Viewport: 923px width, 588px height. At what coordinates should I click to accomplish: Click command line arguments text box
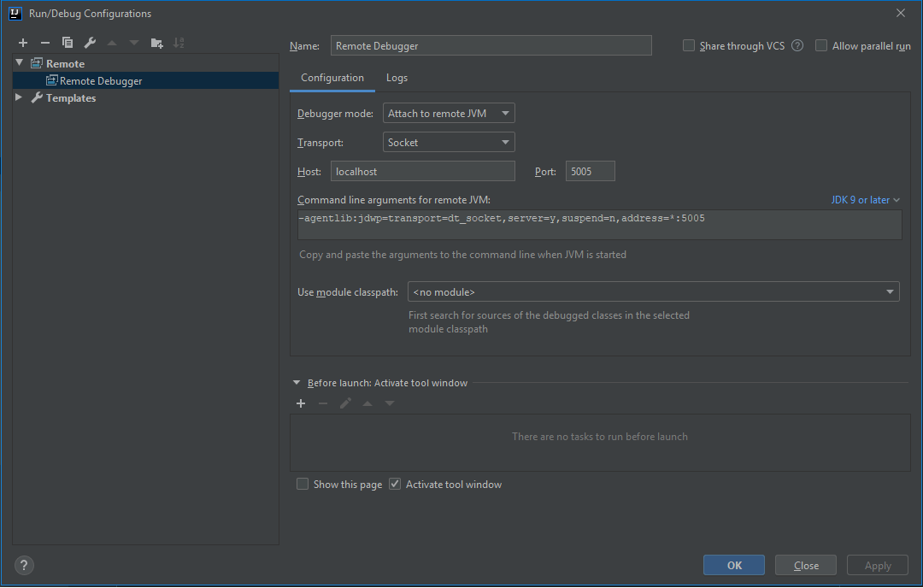click(x=599, y=224)
